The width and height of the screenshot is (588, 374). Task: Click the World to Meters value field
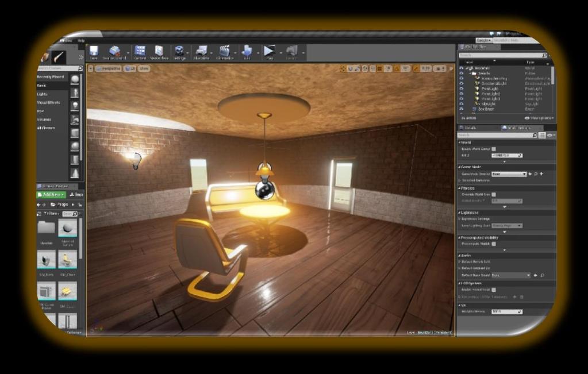coord(506,312)
